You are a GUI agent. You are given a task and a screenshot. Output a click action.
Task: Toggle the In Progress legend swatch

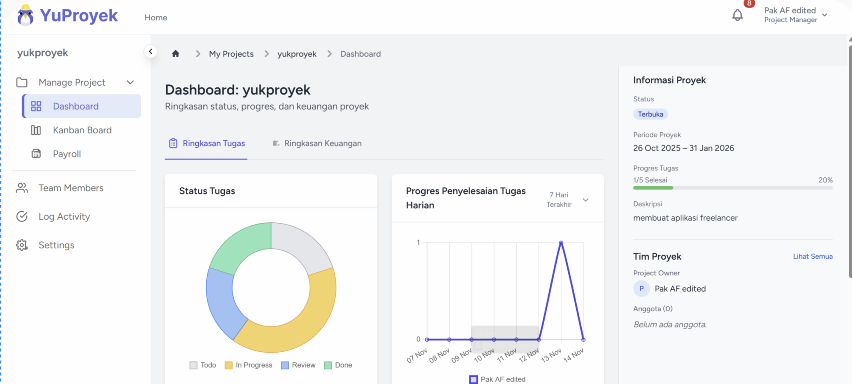(x=229, y=365)
